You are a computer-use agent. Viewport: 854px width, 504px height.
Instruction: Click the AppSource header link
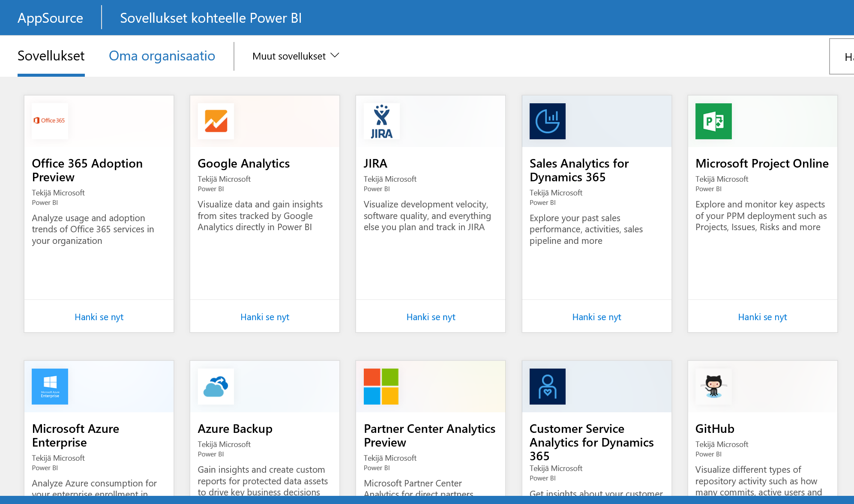(50, 18)
